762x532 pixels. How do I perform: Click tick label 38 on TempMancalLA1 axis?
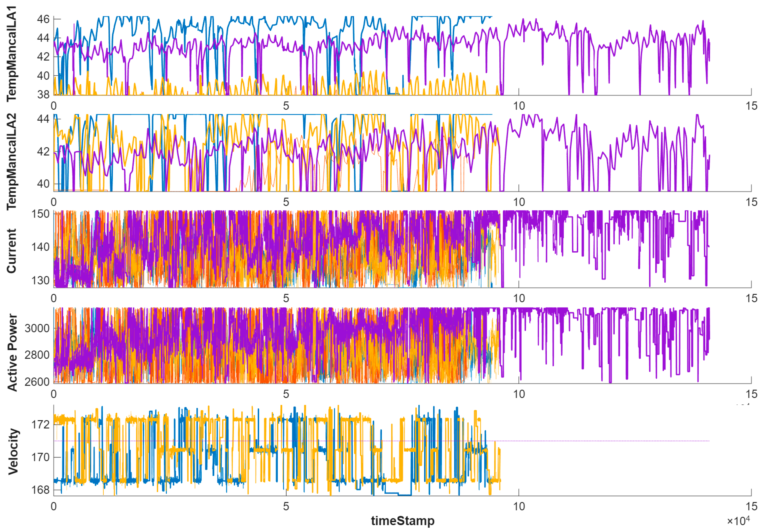coord(43,95)
